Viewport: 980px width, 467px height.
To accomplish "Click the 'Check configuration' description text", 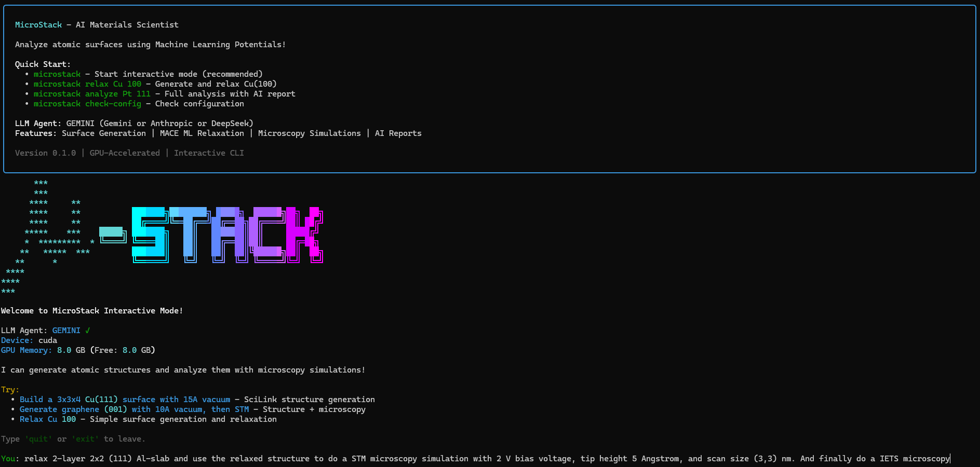I will (199, 104).
